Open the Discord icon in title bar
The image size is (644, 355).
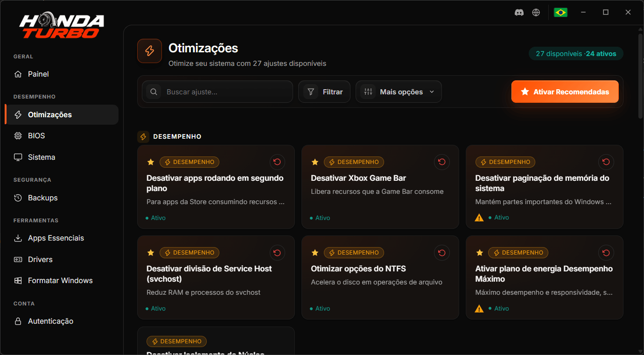[x=519, y=13]
